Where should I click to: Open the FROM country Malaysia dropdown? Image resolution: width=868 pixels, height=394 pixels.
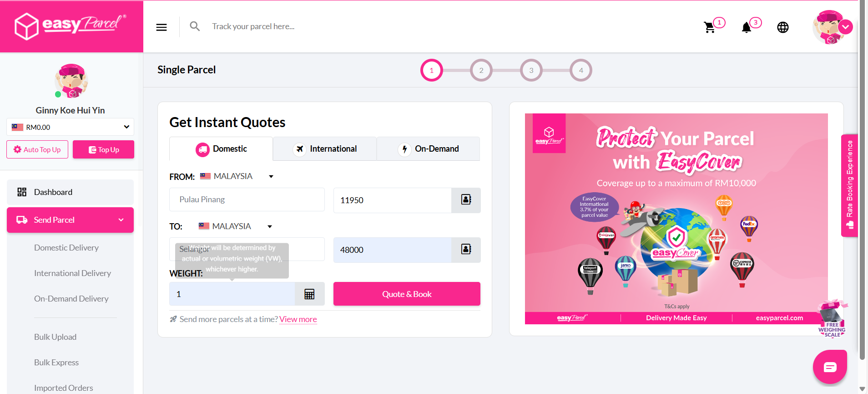tap(237, 176)
